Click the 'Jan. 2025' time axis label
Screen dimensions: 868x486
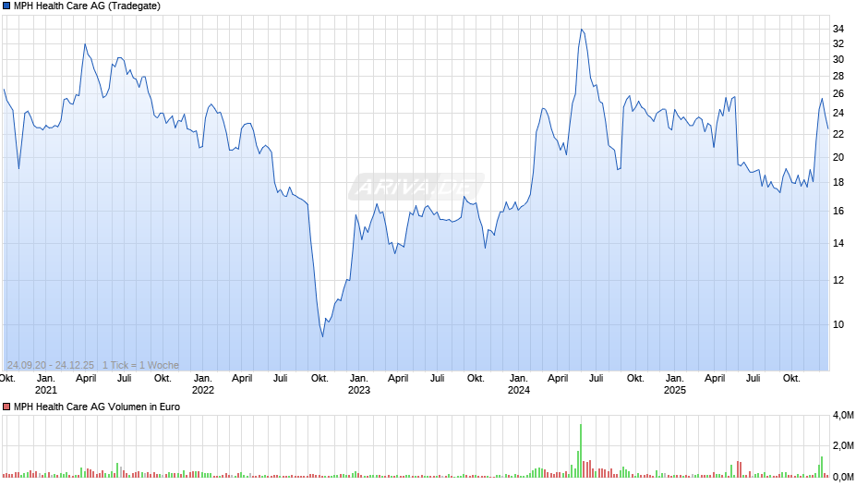pos(675,384)
